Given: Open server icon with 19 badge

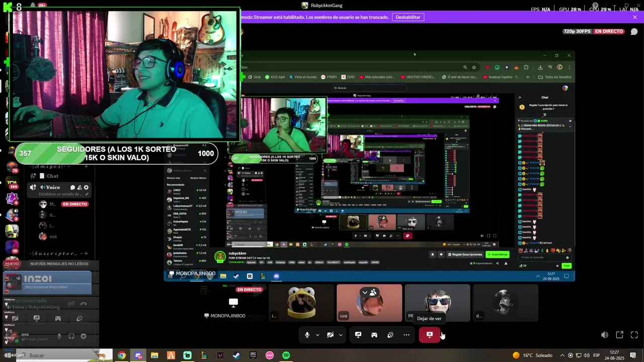Looking at the screenshot, I should [x=12, y=247].
